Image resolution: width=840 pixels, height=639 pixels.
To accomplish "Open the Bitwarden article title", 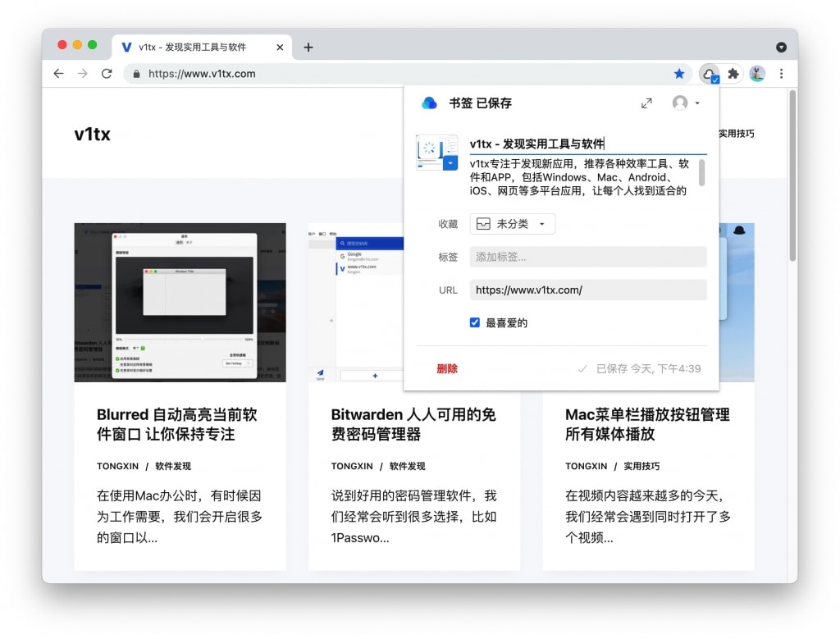I will [x=413, y=424].
